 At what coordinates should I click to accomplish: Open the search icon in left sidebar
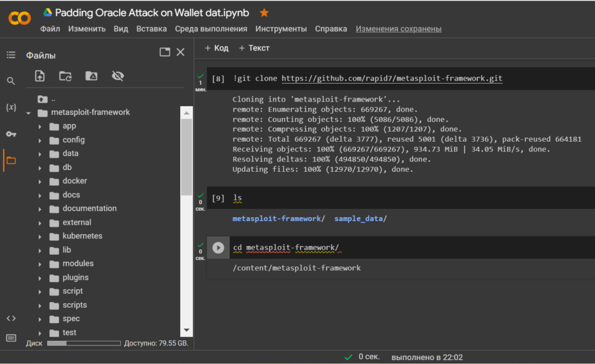coord(11,81)
